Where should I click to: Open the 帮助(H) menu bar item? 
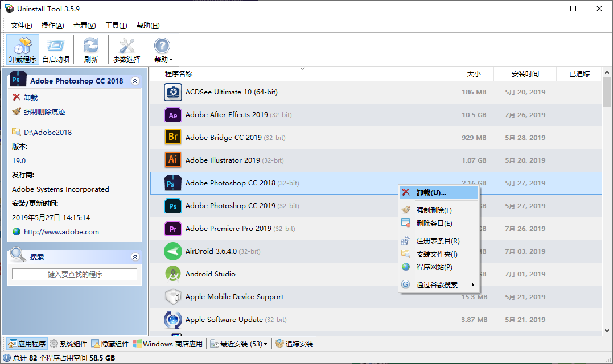(x=148, y=26)
